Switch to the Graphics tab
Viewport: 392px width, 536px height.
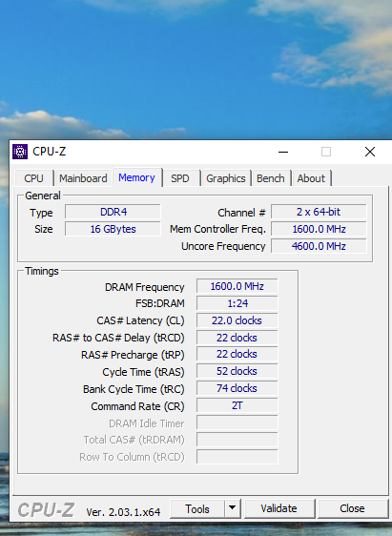226,178
